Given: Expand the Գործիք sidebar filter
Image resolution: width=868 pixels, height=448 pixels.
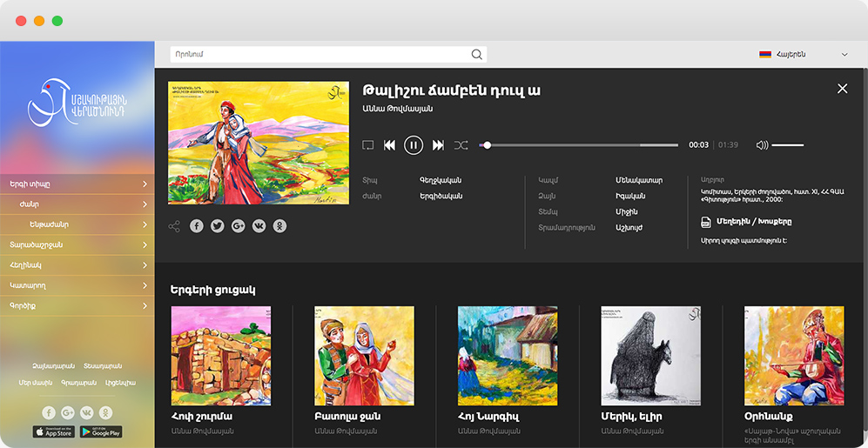Looking at the screenshot, I should (77, 305).
